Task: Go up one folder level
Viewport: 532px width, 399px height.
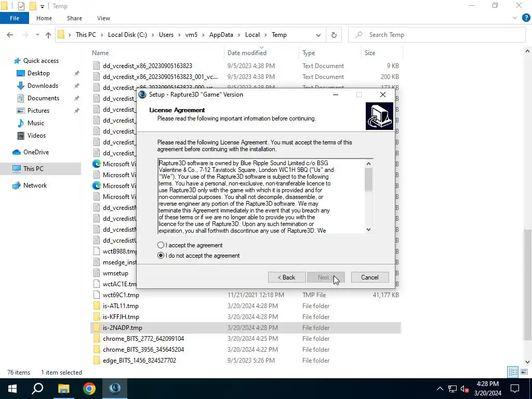Action: point(48,35)
